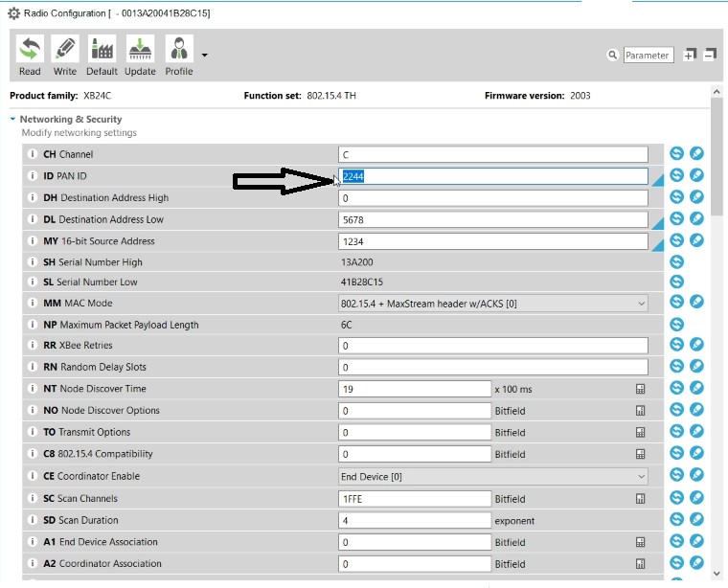Screen dimensions: 728x588
Task: Click the Write radio settings button
Action: point(65,55)
